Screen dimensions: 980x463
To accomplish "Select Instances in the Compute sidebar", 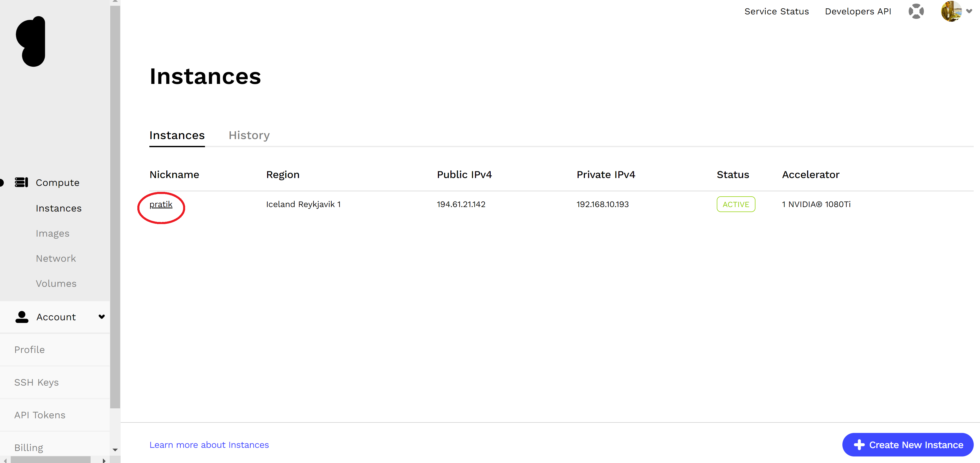I will (x=58, y=208).
